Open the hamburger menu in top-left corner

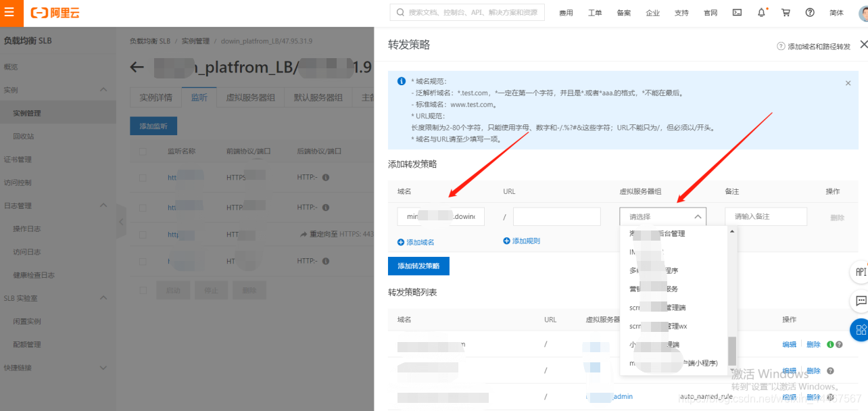click(x=9, y=12)
